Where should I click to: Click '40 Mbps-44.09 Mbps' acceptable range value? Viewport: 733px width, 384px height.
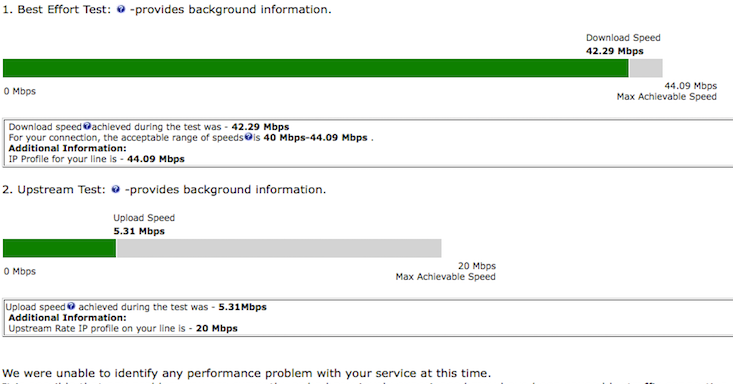316,138
